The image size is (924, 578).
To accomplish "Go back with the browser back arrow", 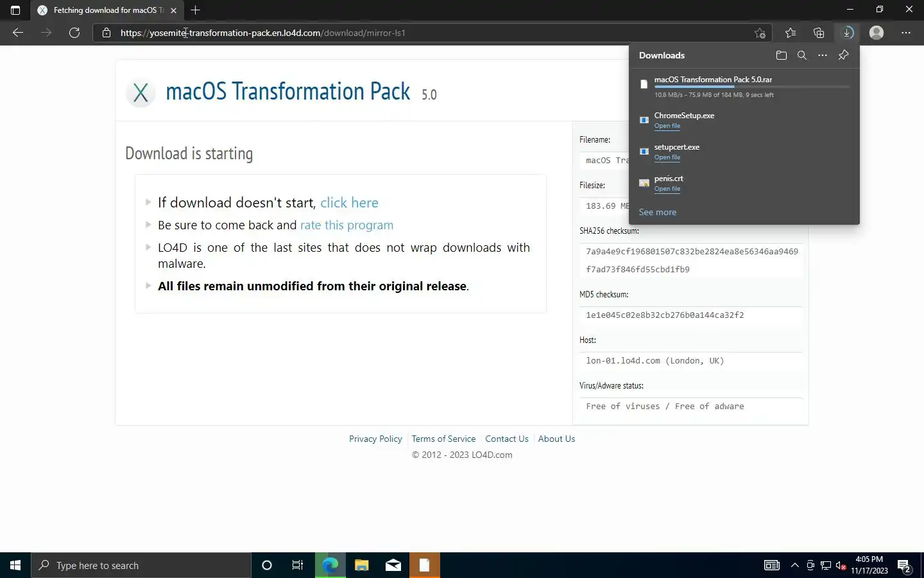I will tap(18, 33).
